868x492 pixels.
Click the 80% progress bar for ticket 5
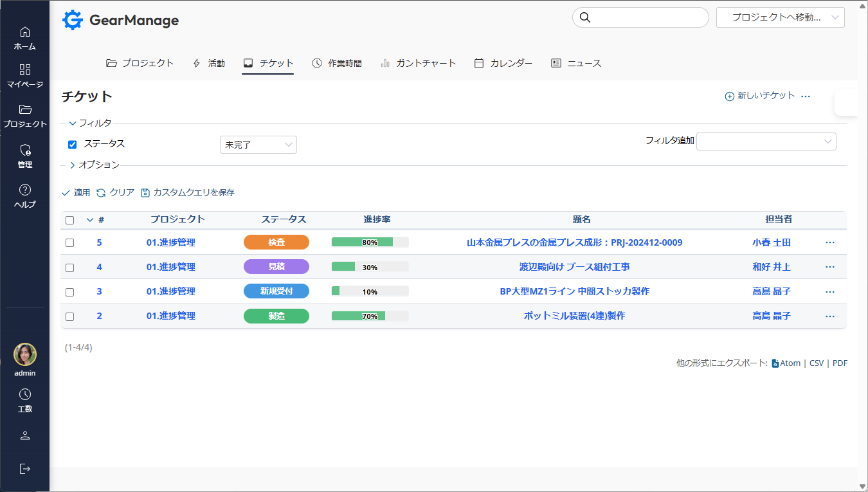coord(370,242)
